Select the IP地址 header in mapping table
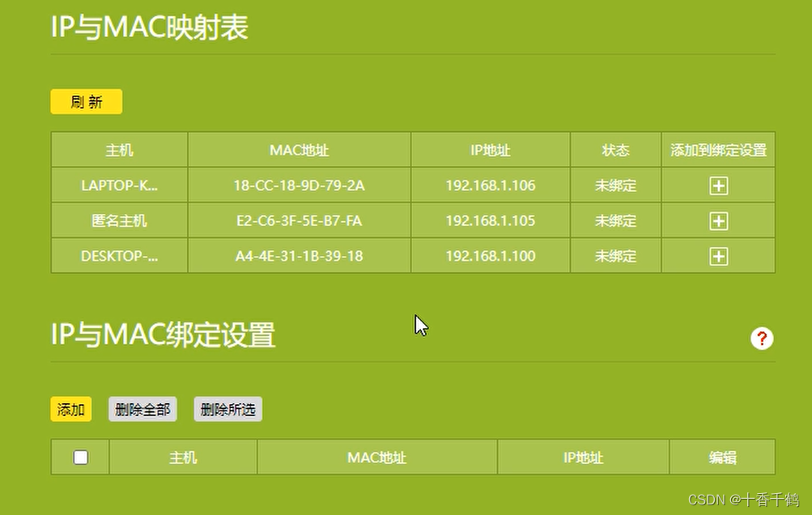The width and height of the screenshot is (812, 515). coord(490,150)
